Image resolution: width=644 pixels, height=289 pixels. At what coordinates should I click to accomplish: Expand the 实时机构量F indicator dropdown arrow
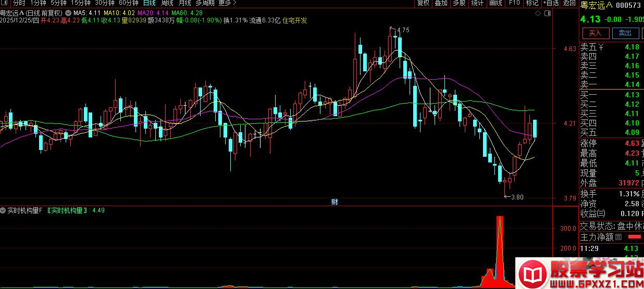point(3,210)
